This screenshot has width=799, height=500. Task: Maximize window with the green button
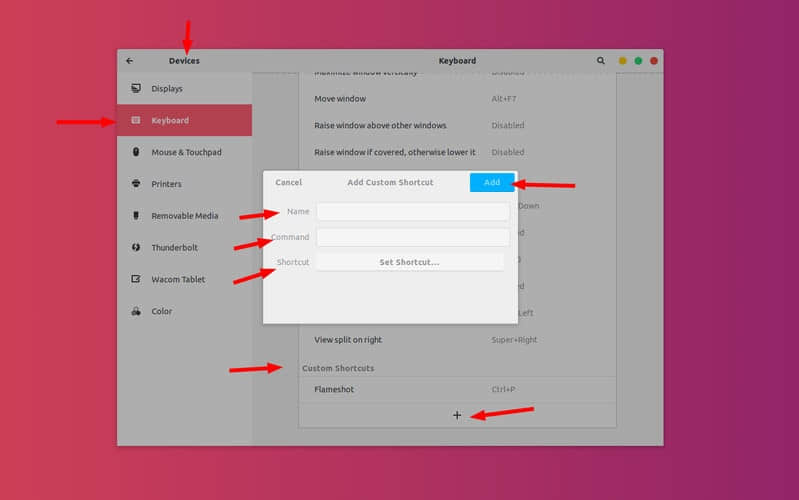tap(638, 61)
